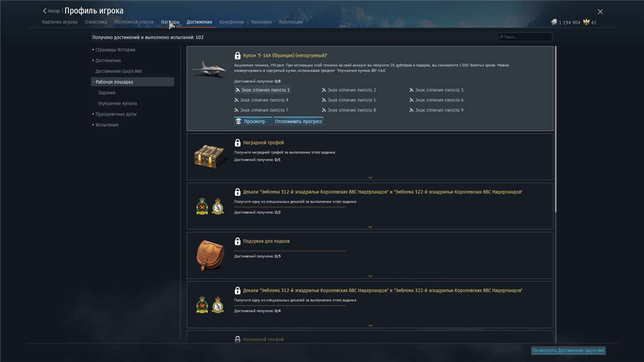Click the Silver Lions currency icon
This screenshot has width=644, height=362.
pos(553,22)
